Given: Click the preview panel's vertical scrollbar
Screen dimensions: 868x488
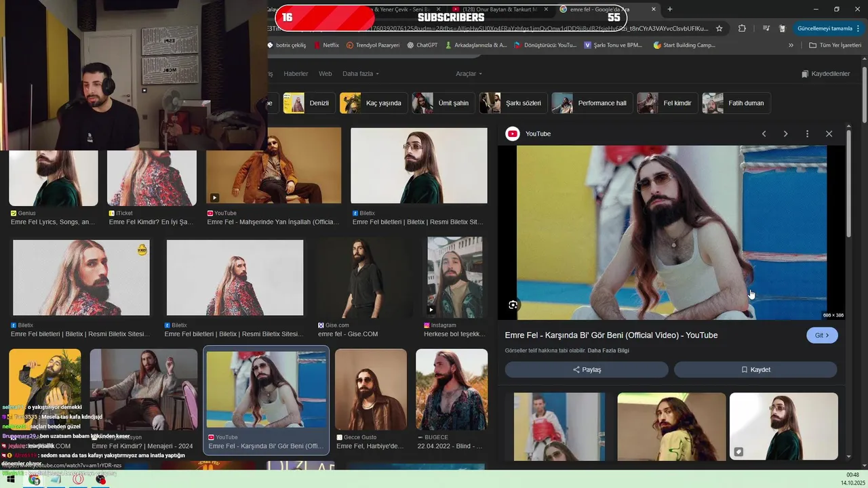Looking at the screenshot, I should [x=849, y=183].
